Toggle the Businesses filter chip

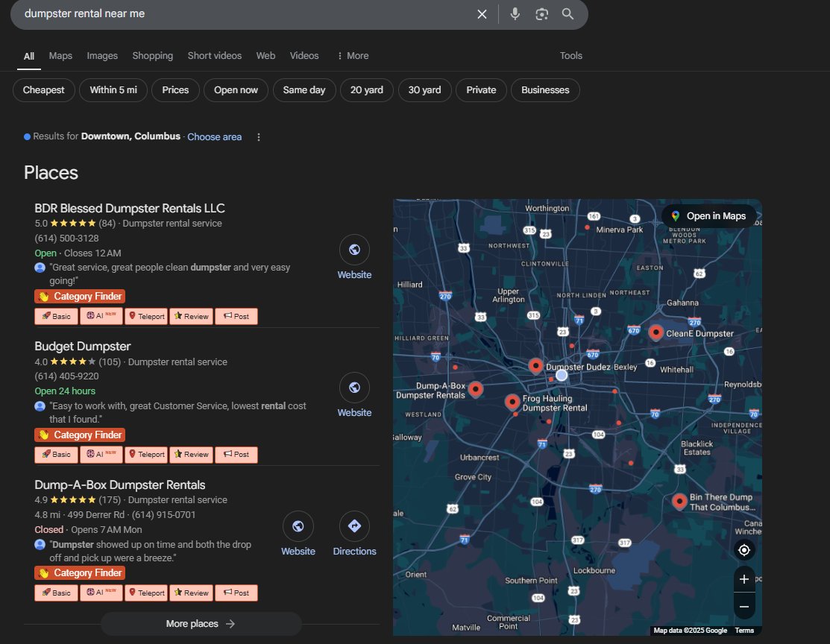point(545,90)
